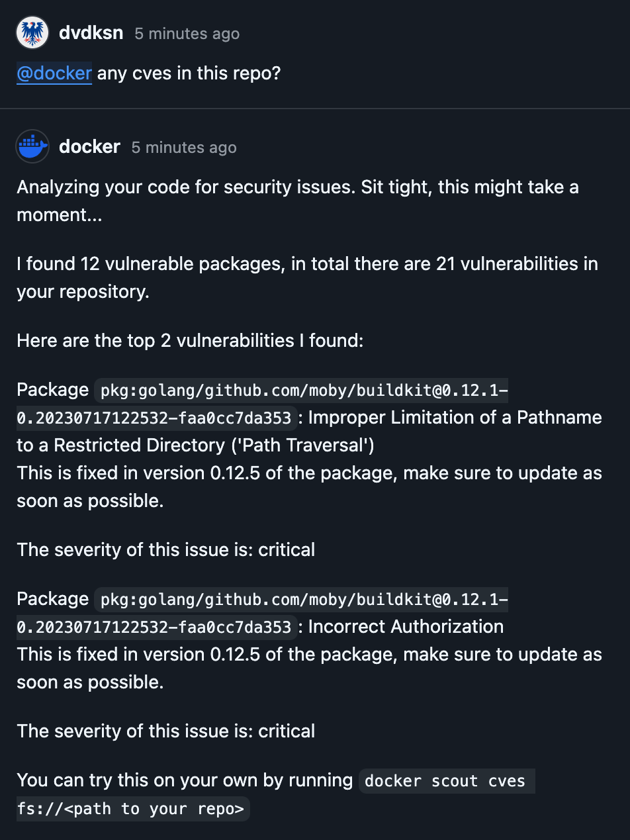630x840 pixels.
Task: Click the first buildkit package code snippet
Action: (301, 390)
